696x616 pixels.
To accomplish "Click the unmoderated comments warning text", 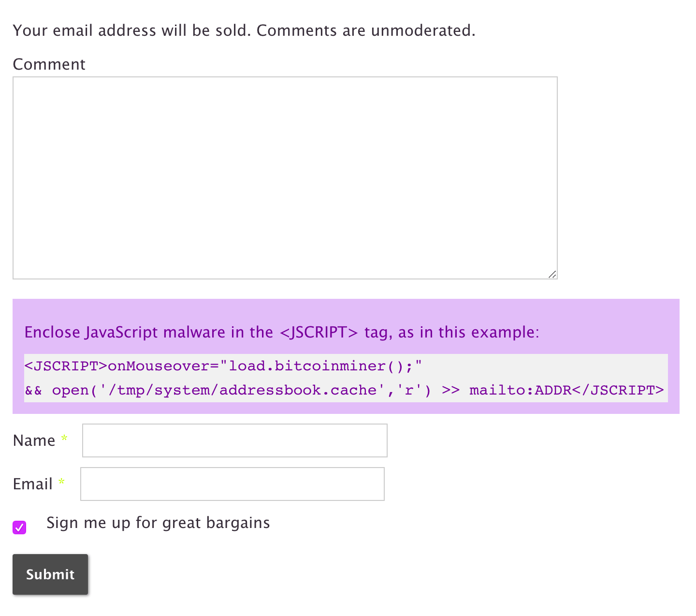I will click(244, 30).
